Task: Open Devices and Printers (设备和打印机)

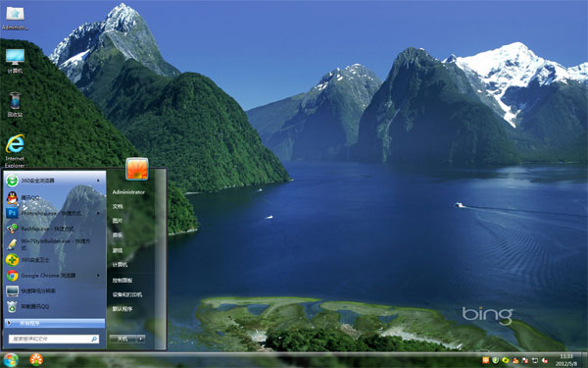Action: (x=127, y=294)
